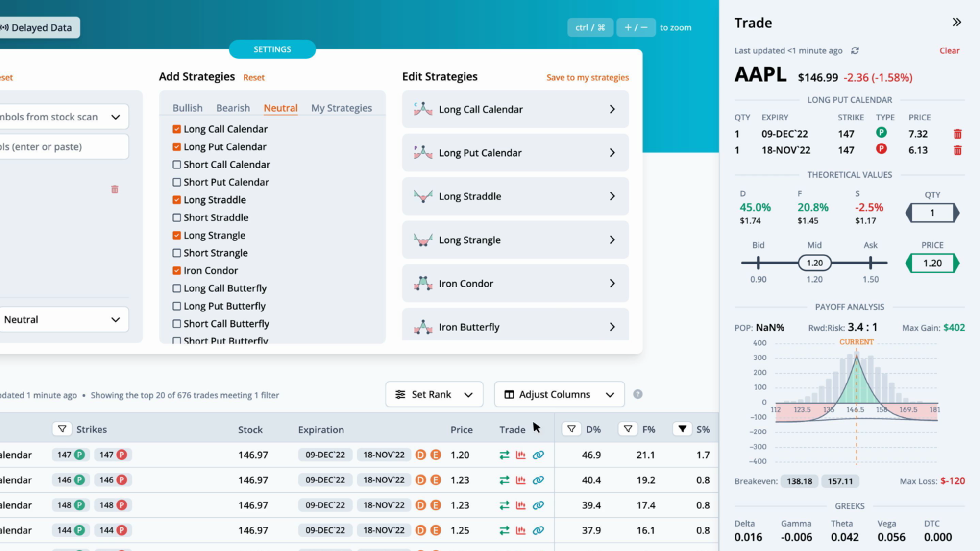Click the Mid 1.20 price slider handle

pyautogui.click(x=814, y=263)
